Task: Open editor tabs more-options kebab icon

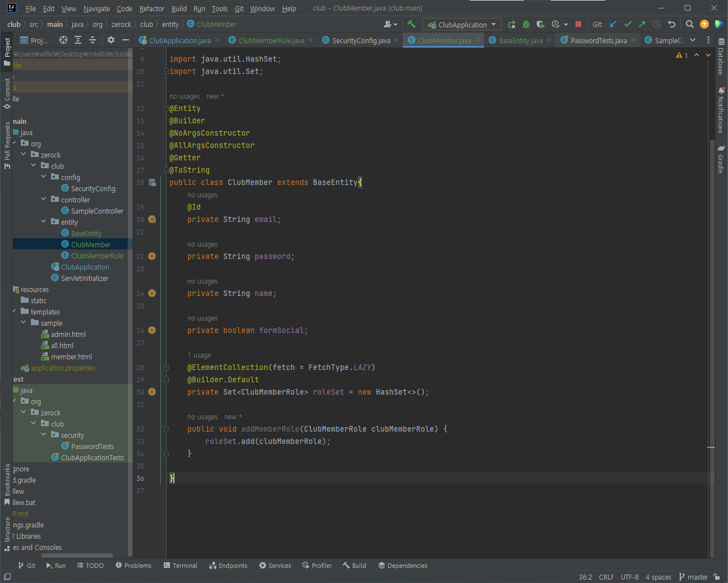Action: pyautogui.click(x=708, y=40)
